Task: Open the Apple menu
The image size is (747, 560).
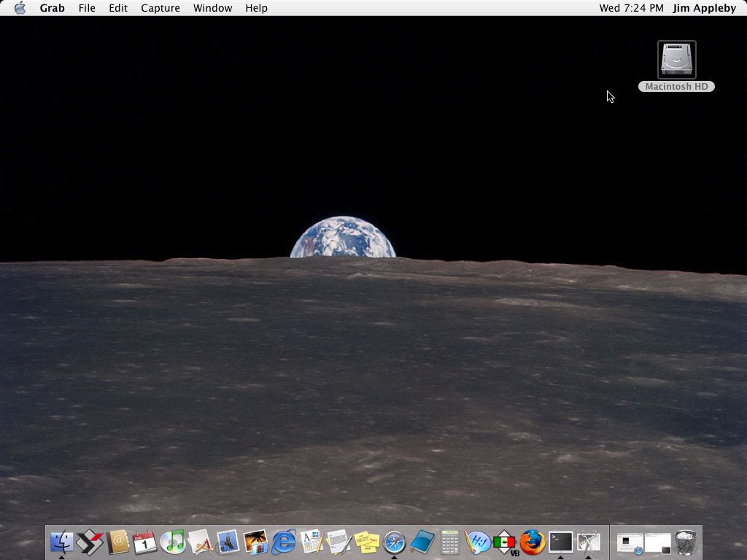Action: (x=20, y=8)
